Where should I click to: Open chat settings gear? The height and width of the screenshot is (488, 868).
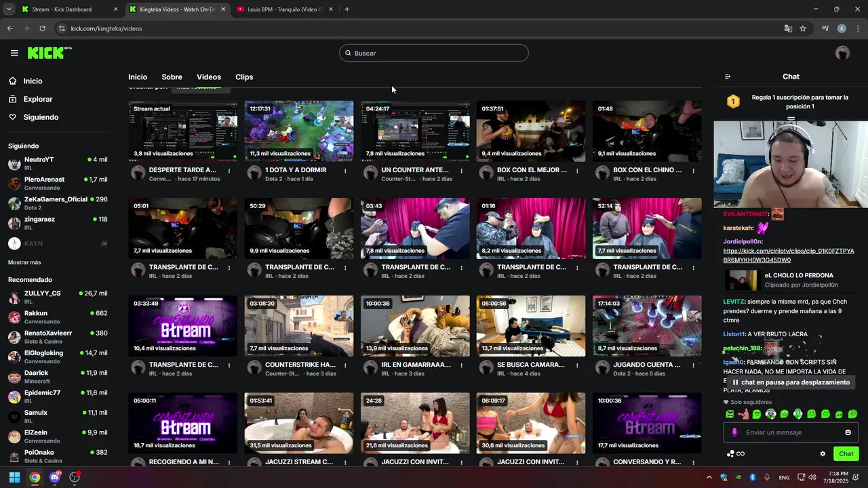(823, 453)
